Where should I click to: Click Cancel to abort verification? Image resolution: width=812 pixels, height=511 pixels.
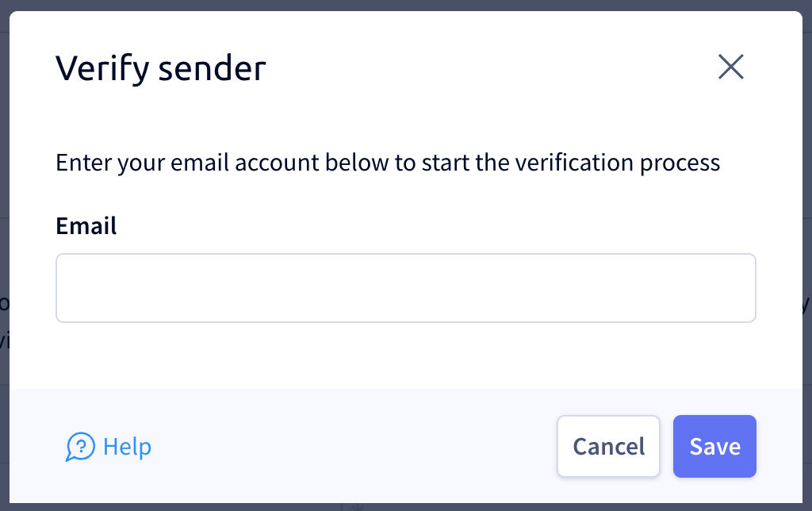pyautogui.click(x=608, y=446)
